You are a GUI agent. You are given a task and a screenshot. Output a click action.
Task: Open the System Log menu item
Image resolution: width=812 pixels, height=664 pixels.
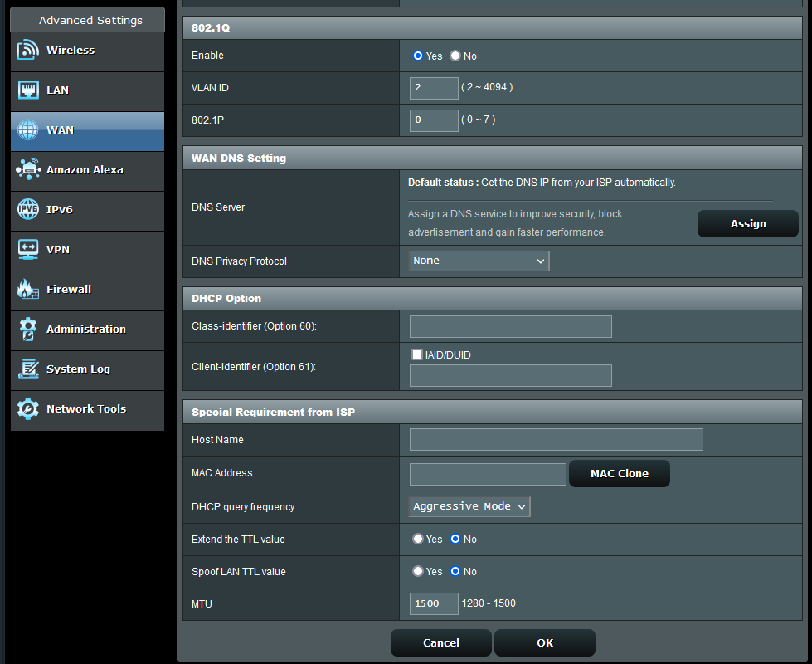point(78,369)
